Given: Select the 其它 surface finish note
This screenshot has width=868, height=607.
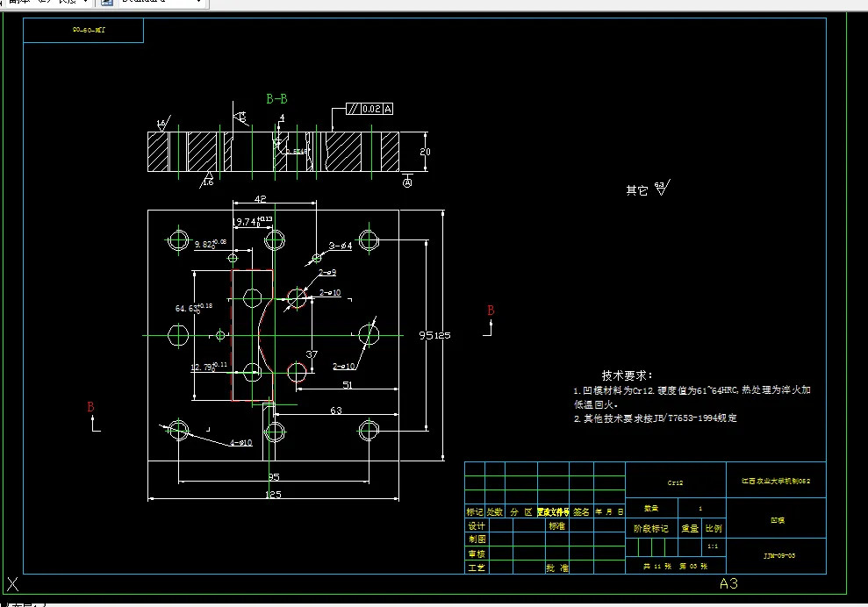Looking at the screenshot, I should coord(636,191).
